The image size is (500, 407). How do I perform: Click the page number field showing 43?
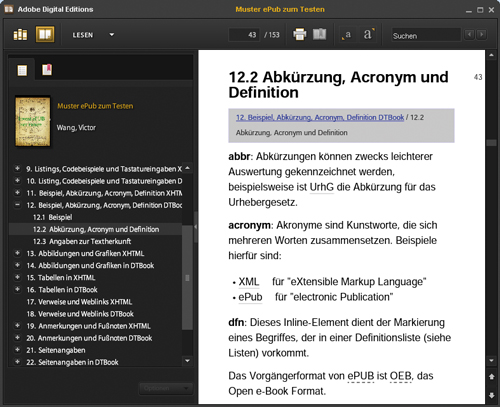coord(244,35)
